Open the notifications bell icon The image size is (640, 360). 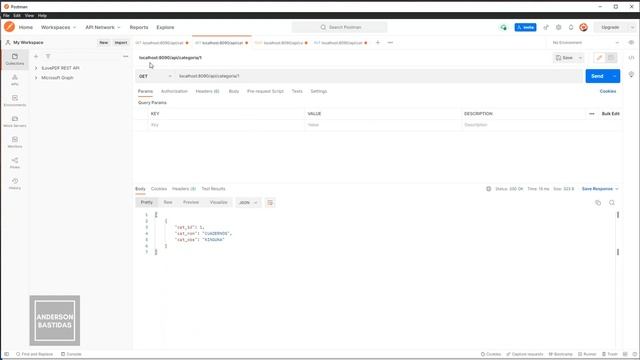pyautogui.click(x=571, y=27)
